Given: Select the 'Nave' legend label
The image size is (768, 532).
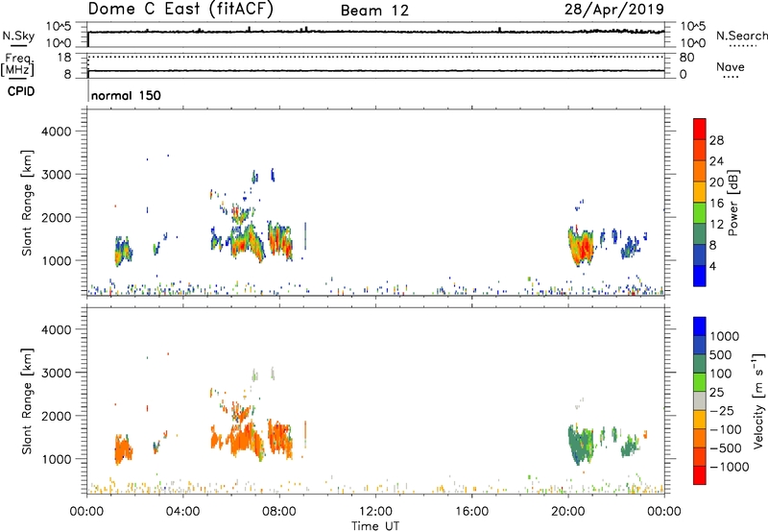Looking at the screenshot, I should [x=731, y=66].
